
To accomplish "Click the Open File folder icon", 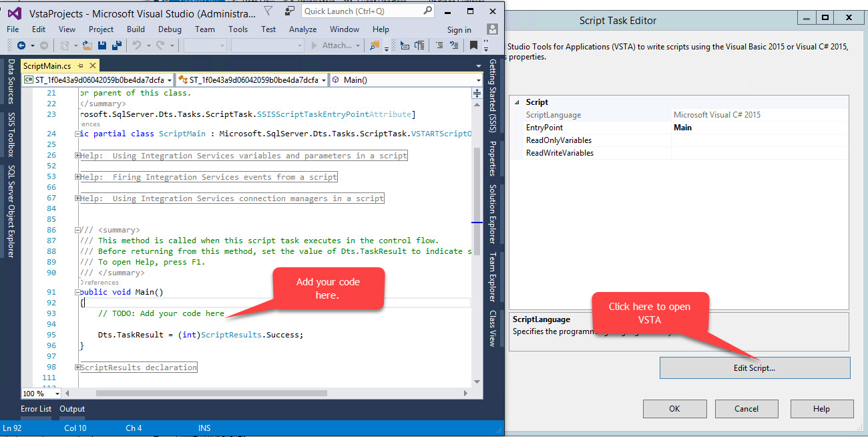I will tap(87, 45).
